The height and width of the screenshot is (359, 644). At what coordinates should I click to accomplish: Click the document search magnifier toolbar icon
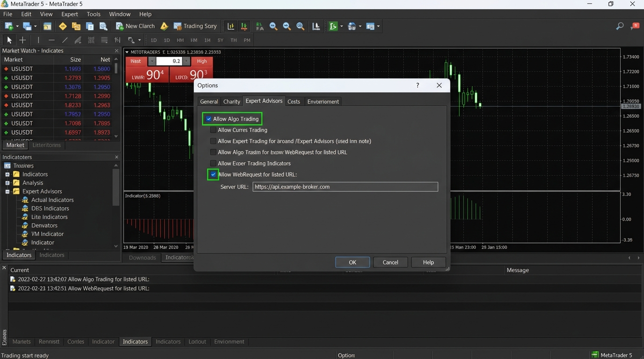[x=103, y=26]
